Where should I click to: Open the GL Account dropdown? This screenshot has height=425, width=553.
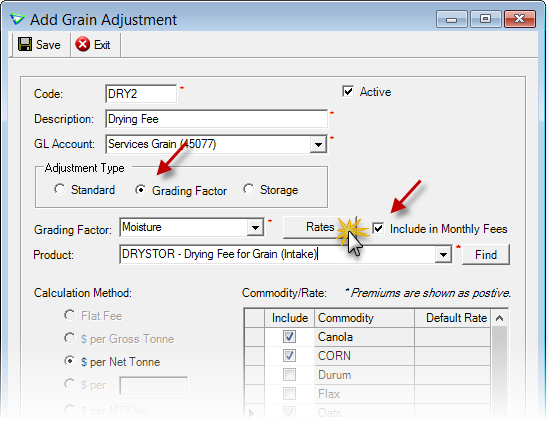click(318, 144)
